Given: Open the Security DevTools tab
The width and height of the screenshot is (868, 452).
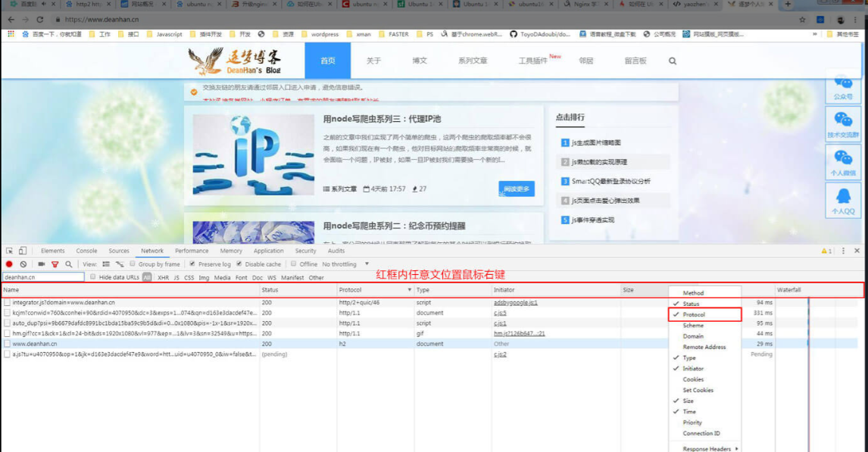Looking at the screenshot, I should (305, 251).
